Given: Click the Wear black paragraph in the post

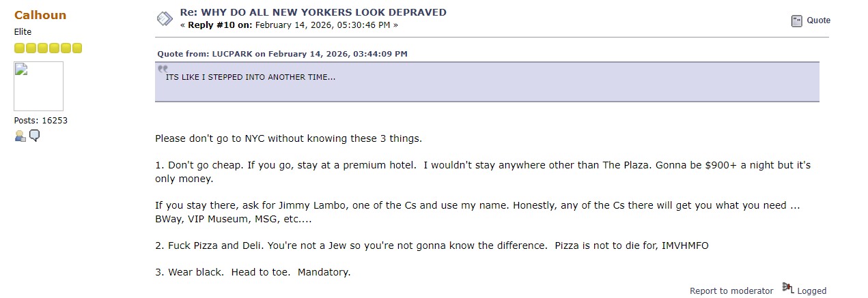Looking at the screenshot, I should coord(253,272).
